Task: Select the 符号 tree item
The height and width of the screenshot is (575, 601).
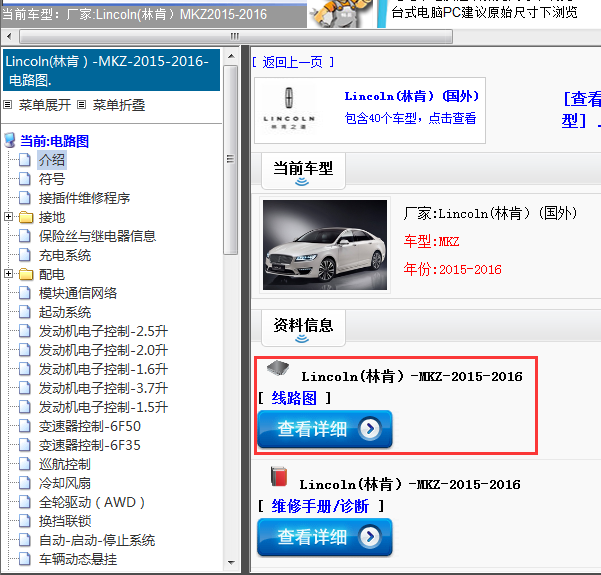Action: pos(52,179)
